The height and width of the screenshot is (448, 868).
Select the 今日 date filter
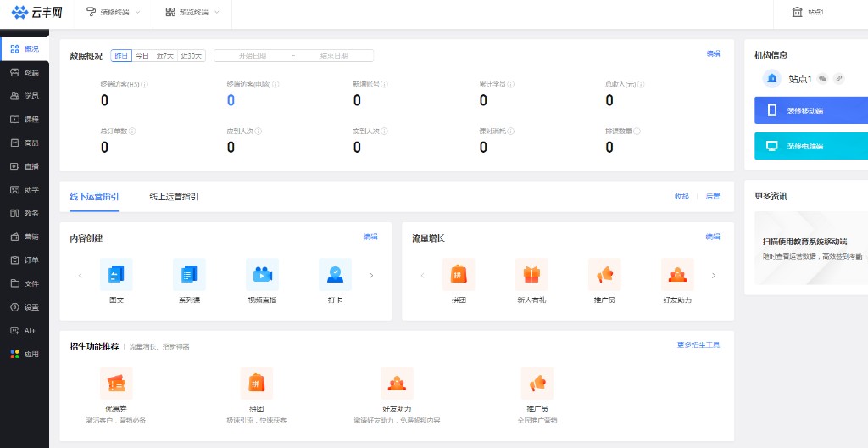click(x=142, y=55)
